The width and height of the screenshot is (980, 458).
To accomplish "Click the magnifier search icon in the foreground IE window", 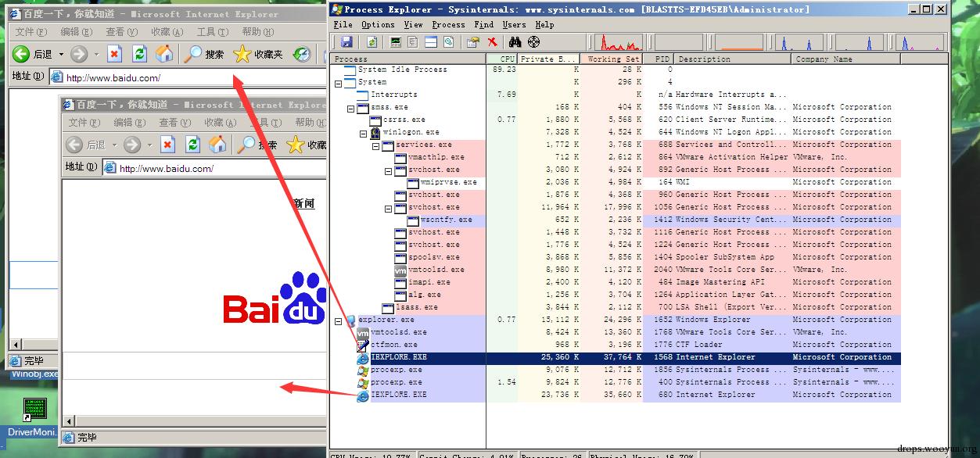I will coord(246,145).
